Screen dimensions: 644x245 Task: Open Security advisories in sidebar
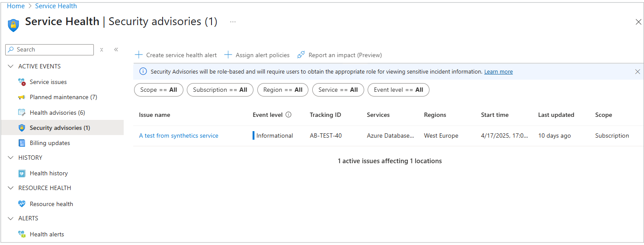pyautogui.click(x=60, y=128)
